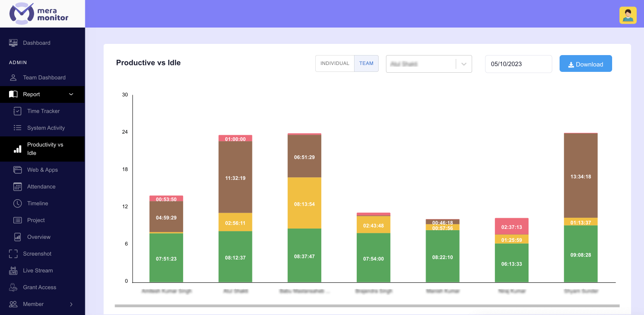Click the Grant Access user icon
644x315 pixels.
[13, 287]
